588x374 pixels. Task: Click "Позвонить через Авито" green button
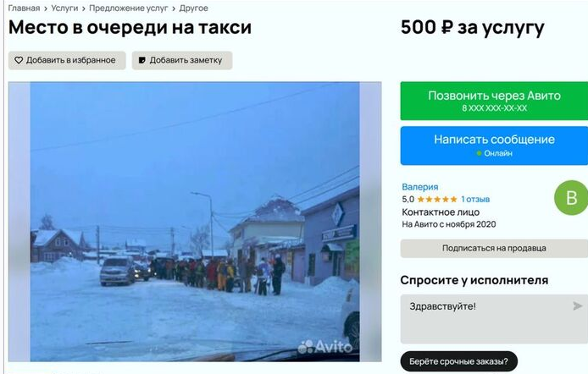pyautogui.click(x=494, y=101)
